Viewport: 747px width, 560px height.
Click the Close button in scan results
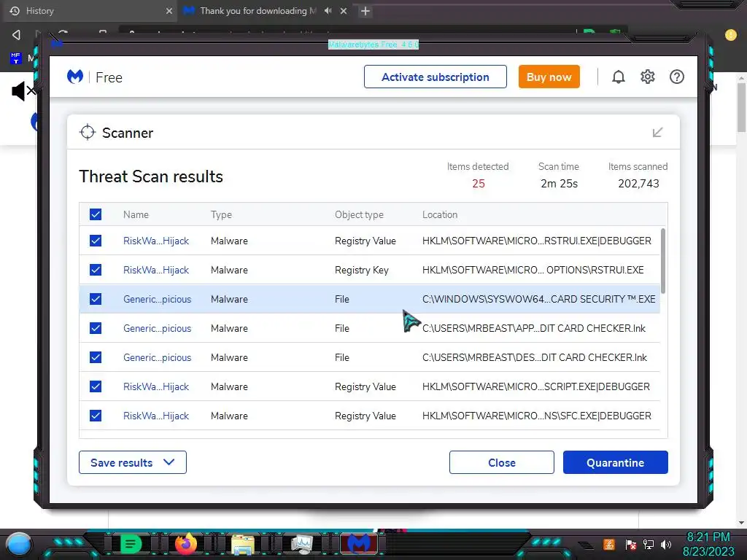pyautogui.click(x=502, y=462)
